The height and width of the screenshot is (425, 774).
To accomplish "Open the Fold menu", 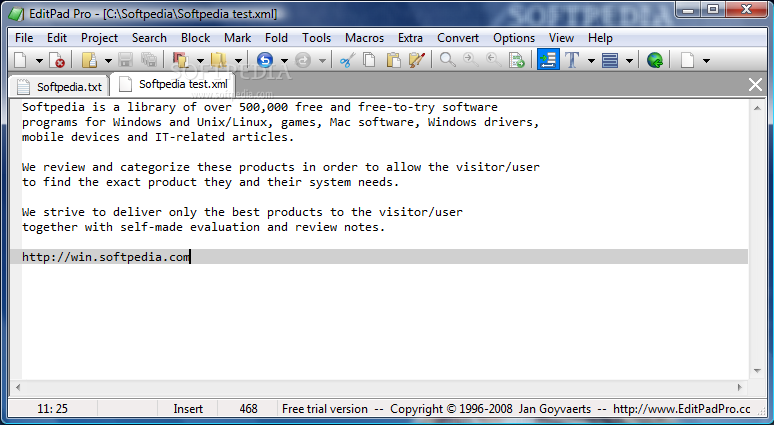I will pos(276,38).
